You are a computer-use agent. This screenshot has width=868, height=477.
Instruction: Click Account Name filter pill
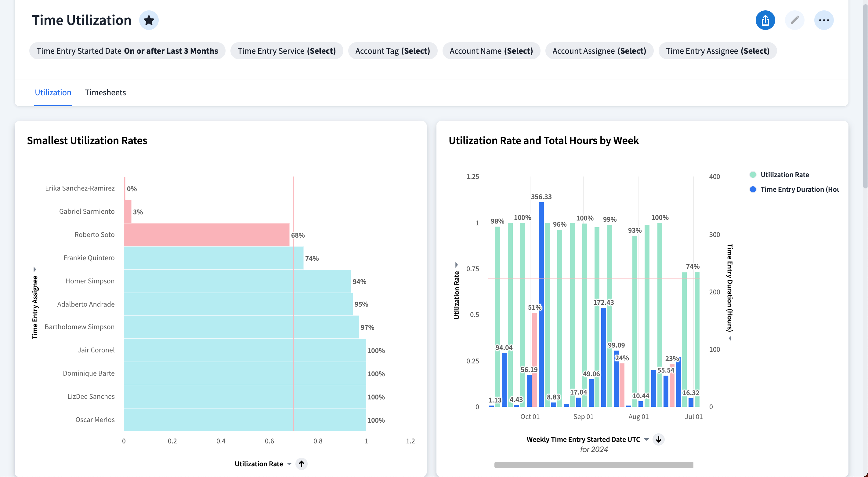coord(491,51)
